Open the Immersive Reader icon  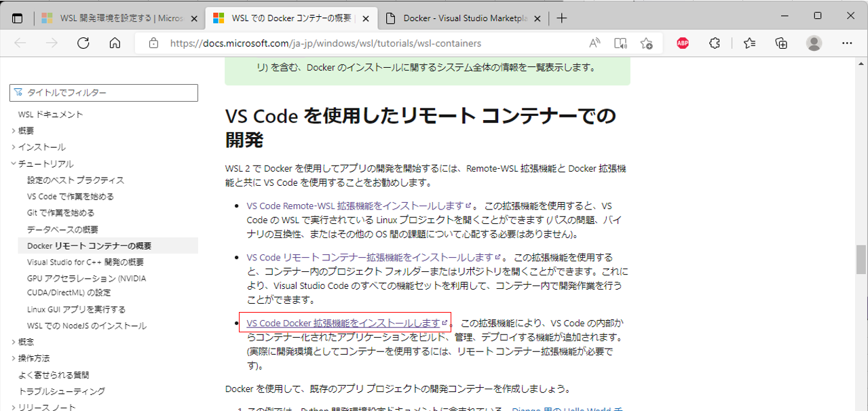pyautogui.click(x=620, y=42)
